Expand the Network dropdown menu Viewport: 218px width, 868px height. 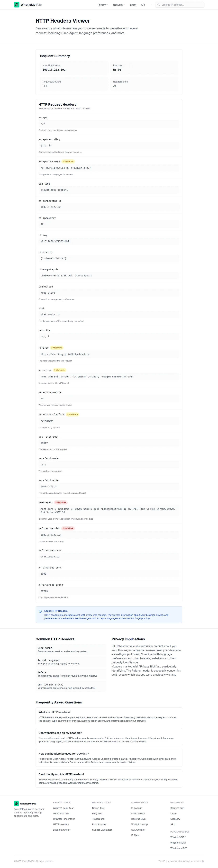pos(119,5)
